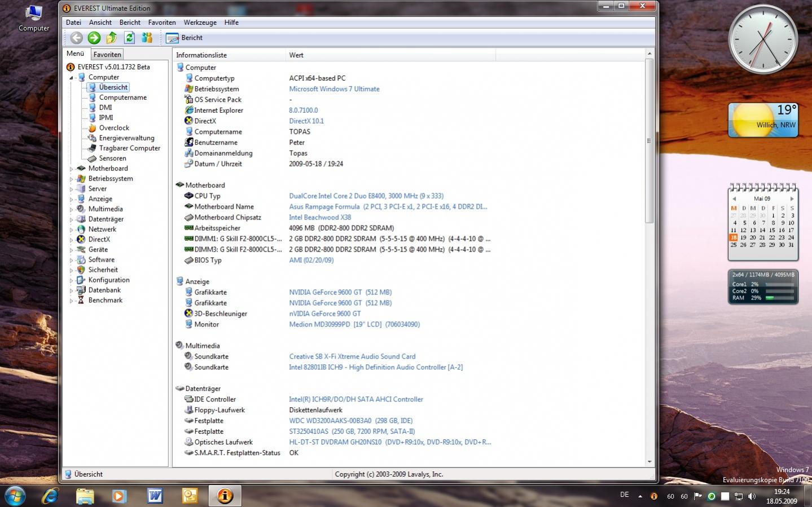Select DMI in the tree
This screenshot has width=812, height=507.
[106, 108]
